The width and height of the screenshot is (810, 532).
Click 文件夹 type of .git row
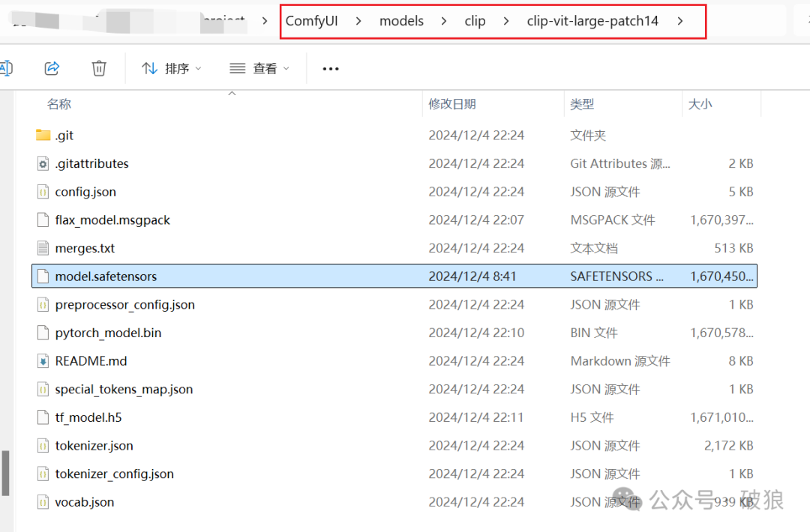pos(588,136)
